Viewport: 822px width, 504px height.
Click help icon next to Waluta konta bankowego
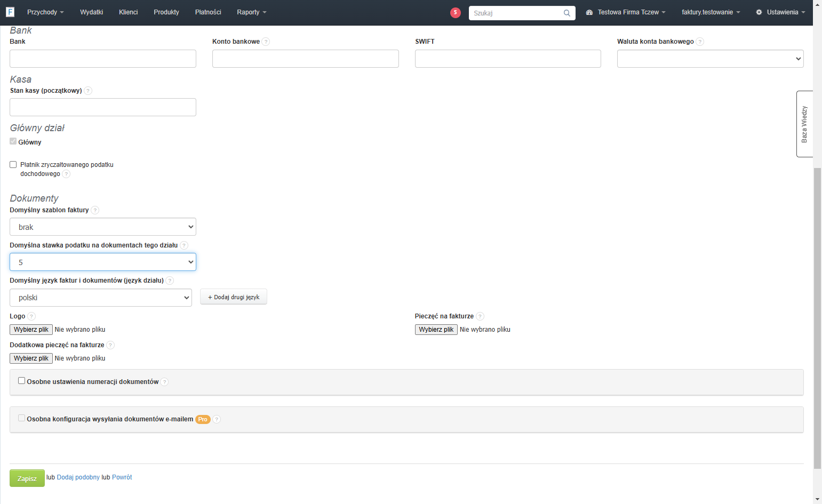pyautogui.click(x=700, y=42)
